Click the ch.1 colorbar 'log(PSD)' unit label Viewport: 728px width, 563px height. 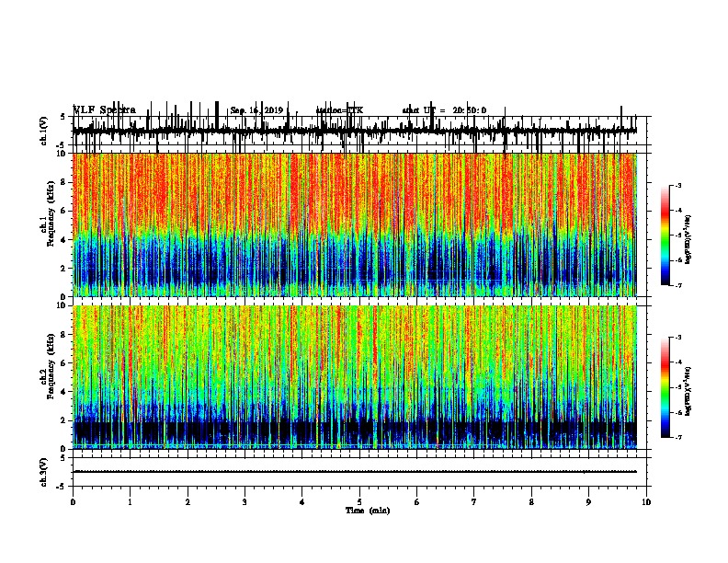pos(688,240)
